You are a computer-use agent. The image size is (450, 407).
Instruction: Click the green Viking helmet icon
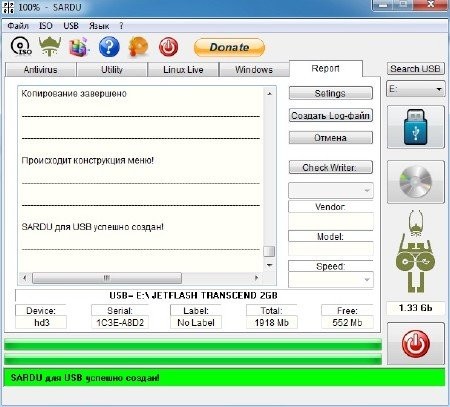click(x=50, y=46)
